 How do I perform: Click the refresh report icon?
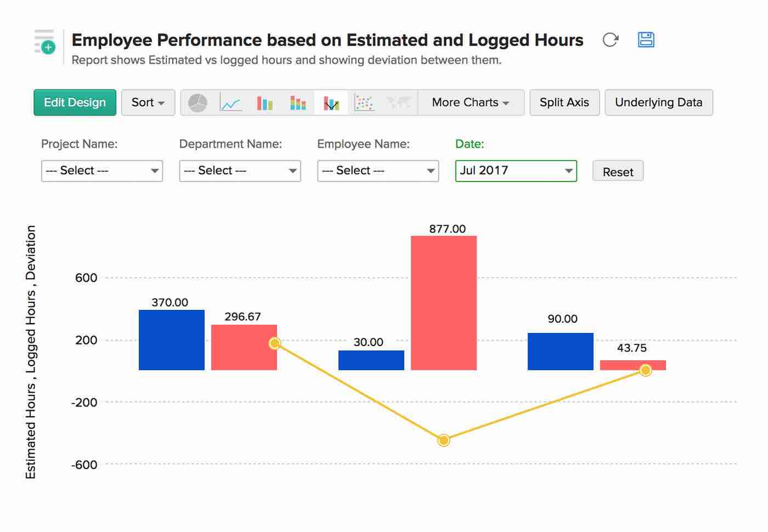[x=611, y=39]
